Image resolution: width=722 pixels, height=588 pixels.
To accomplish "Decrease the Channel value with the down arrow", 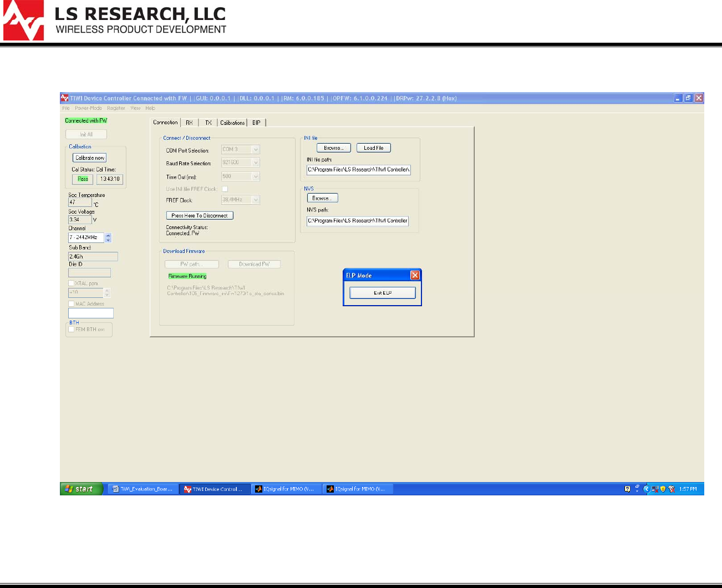I will (x=108, y=240).
